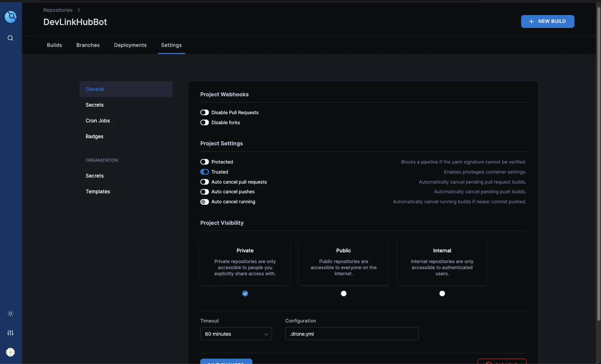Viewport: 601px width, 364px height.
Task: Open the search icon in sidebar
Action: 10,38
